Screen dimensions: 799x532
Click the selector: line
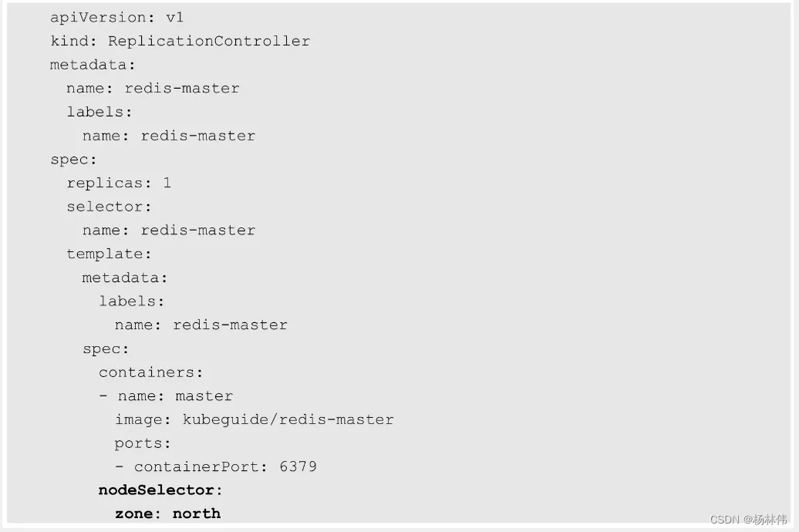109,207
